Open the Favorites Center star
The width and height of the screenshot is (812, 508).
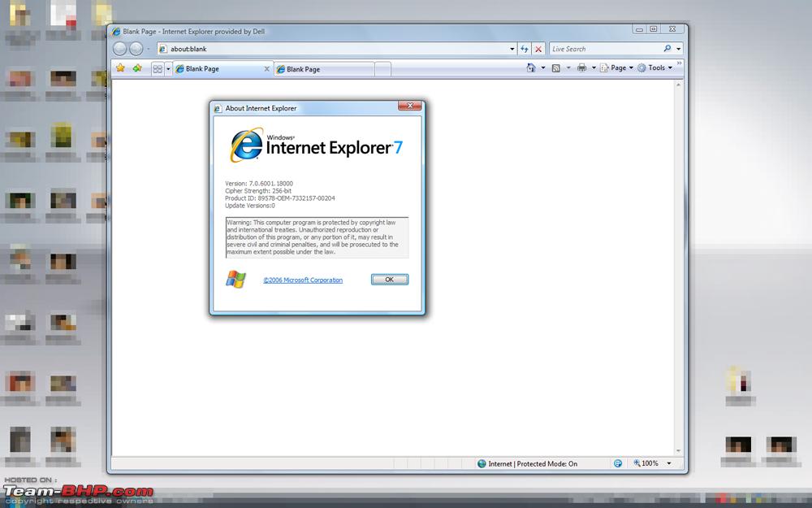point(120,68)
